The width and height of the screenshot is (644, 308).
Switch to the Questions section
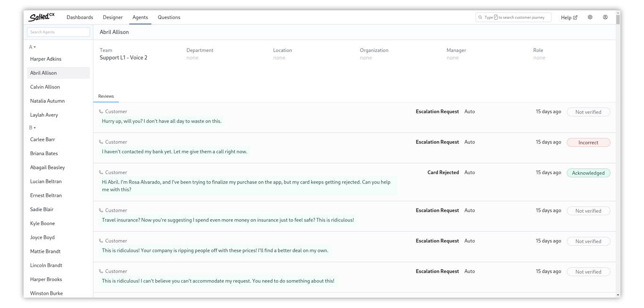point(169,17)
